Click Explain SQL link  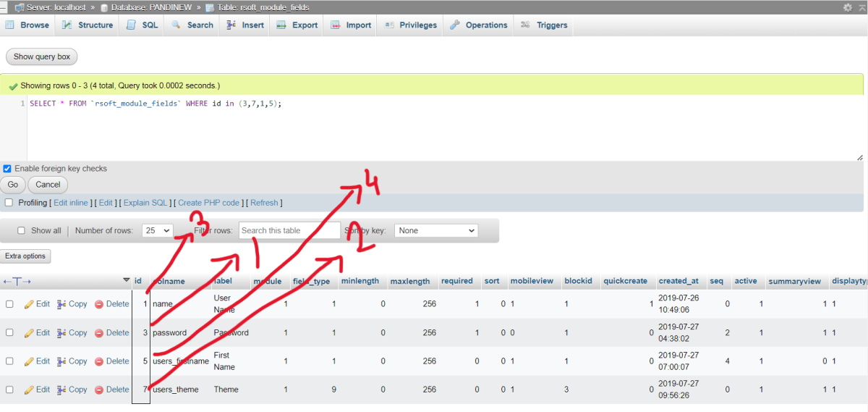(145, 203)
